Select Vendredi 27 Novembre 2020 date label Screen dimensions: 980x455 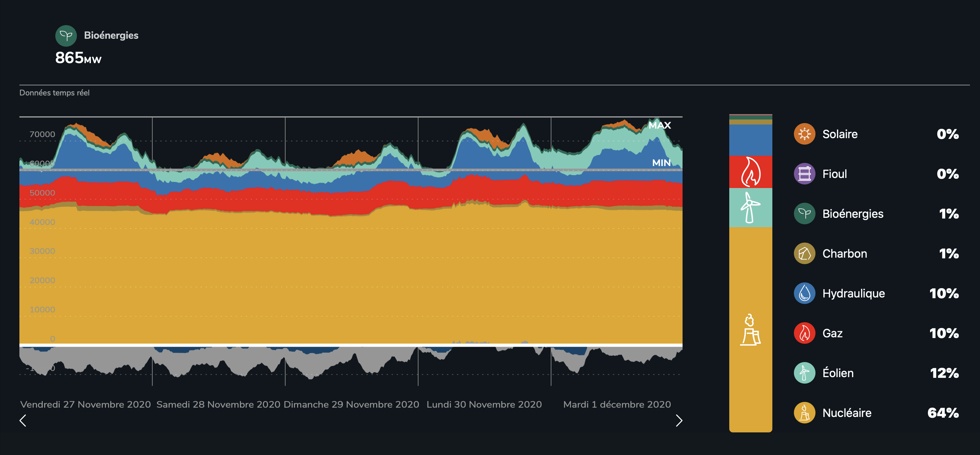pos(85,404)
